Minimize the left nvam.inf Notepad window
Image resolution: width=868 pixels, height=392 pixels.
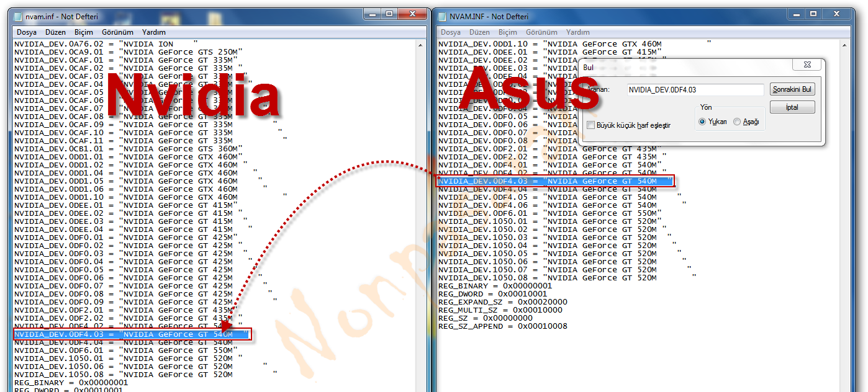(373, 14)
